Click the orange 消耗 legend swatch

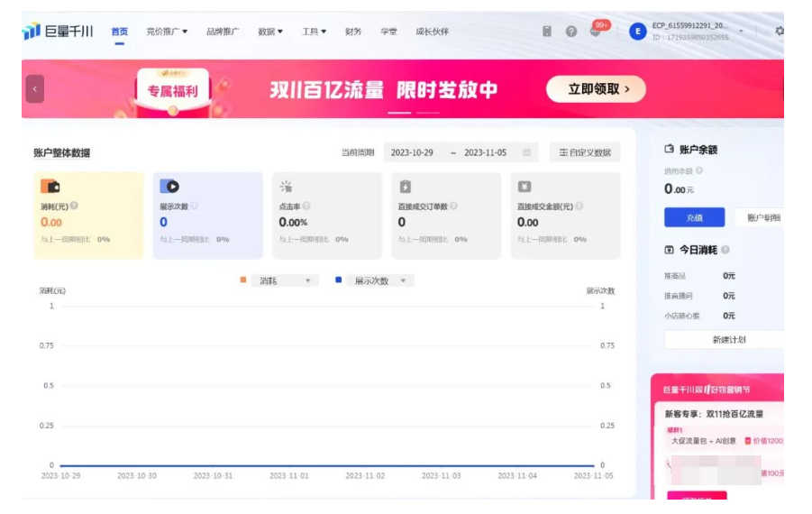pyautogui.click(x=242, y=280)
